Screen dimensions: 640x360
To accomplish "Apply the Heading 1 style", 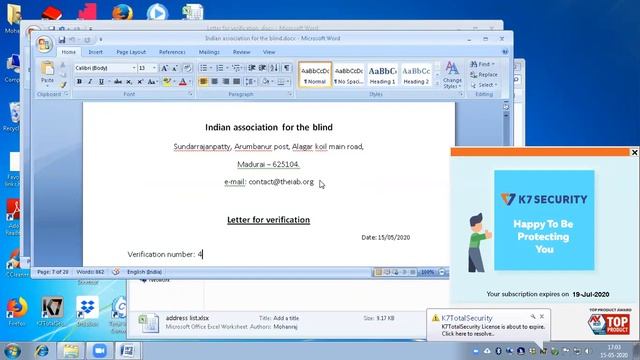I will [x=382, y=75].
